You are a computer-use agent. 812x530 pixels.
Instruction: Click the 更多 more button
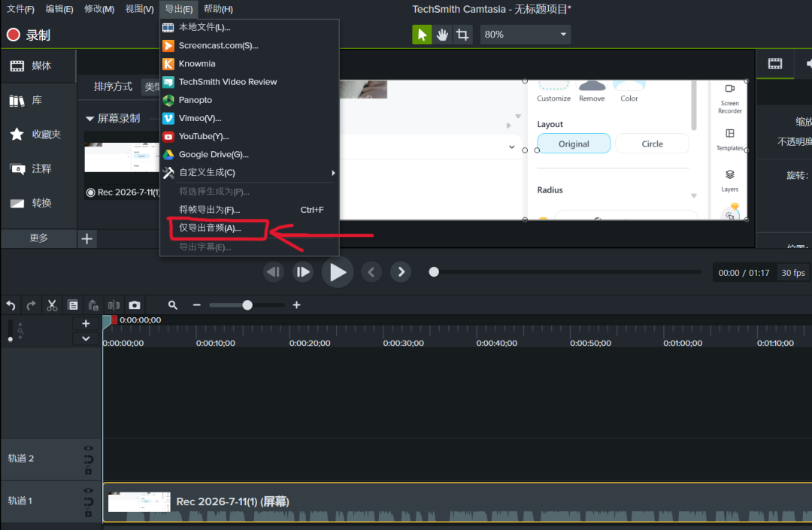(39, 238)
